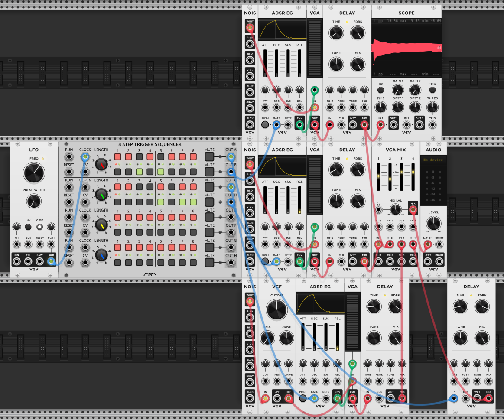
Task: Adjust the VCF DRIVE knob
Action: pyautogui.click(x=286, y=338)
